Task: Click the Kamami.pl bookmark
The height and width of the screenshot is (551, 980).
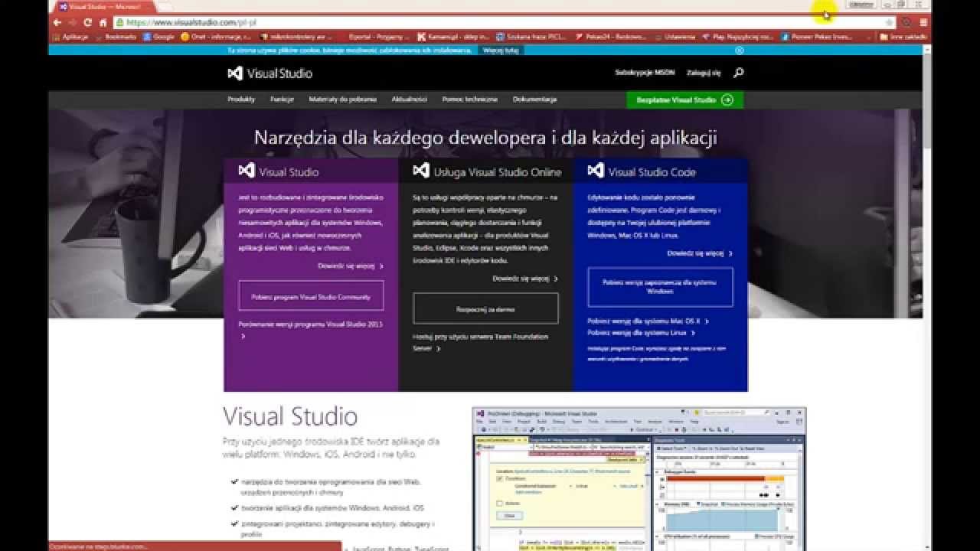Action: 455,36
